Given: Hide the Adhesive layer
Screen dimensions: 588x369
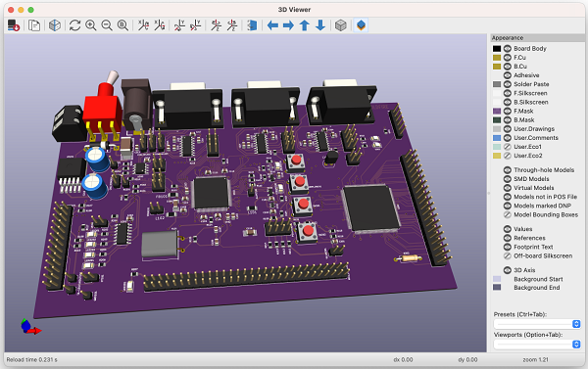Looking at the screenshot, I should tap(508, 75).
